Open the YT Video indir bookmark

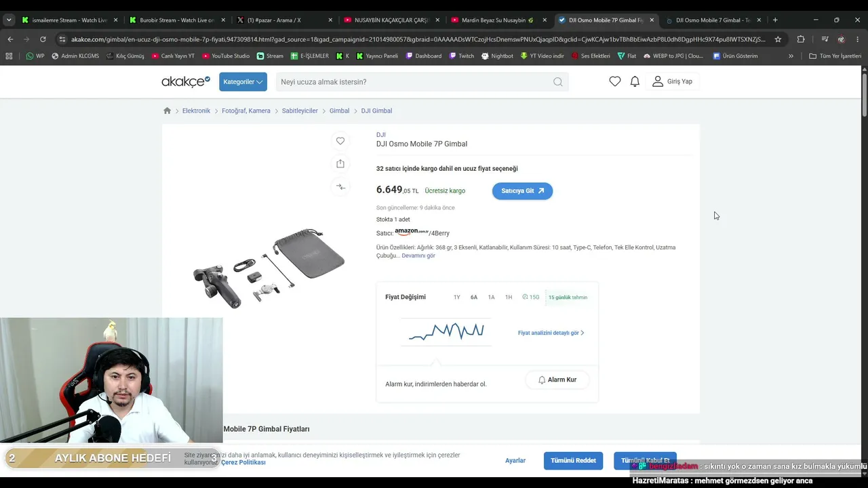click(x=542, y=56)
